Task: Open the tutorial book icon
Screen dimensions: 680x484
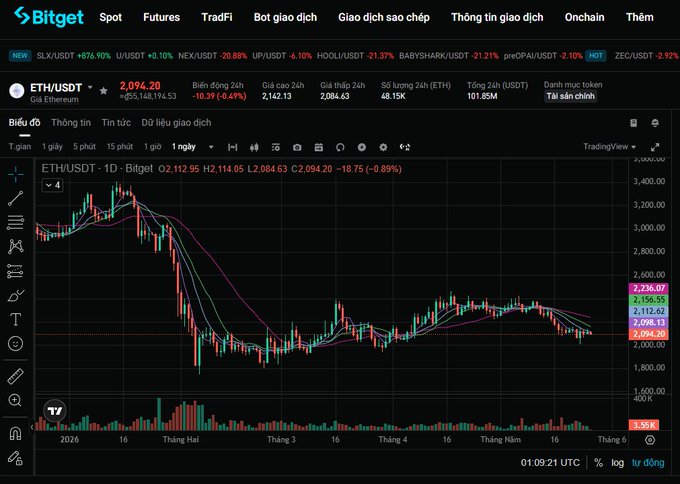Action: [634, 123]
